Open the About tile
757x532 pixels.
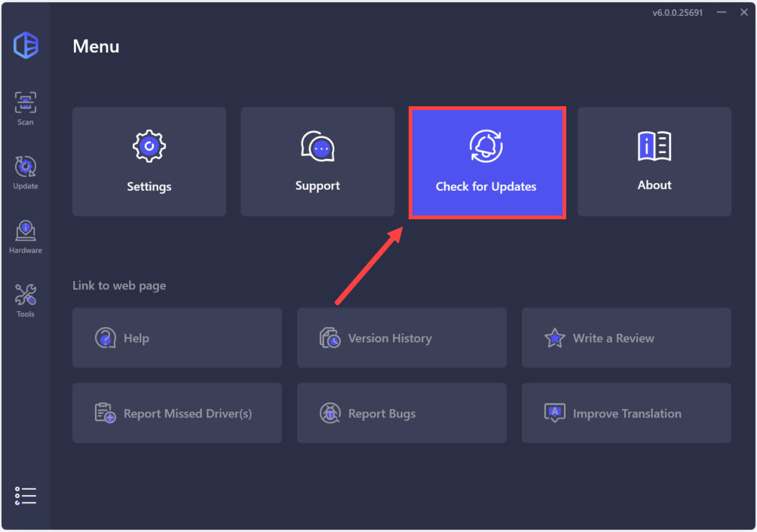pos(654,162)
